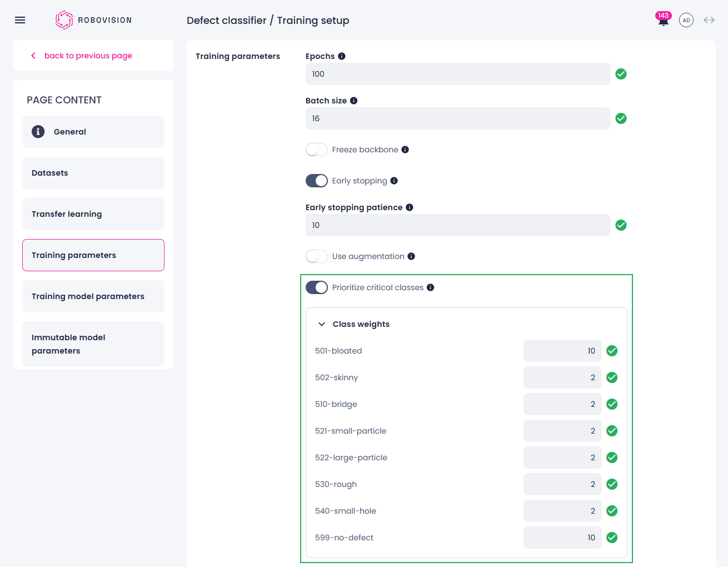Collapse the Class weights section
The width and height of the screenshot is (728, 567).
click(321, 324)
